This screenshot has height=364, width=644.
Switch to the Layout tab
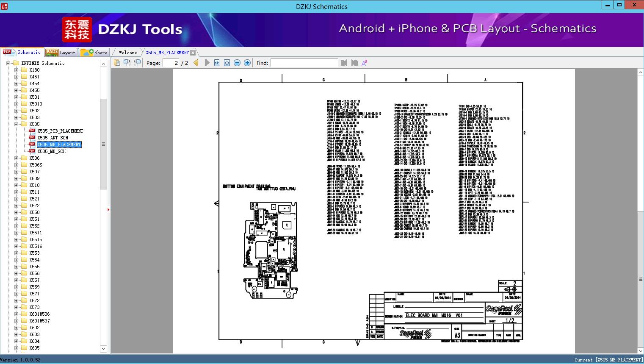61,52
